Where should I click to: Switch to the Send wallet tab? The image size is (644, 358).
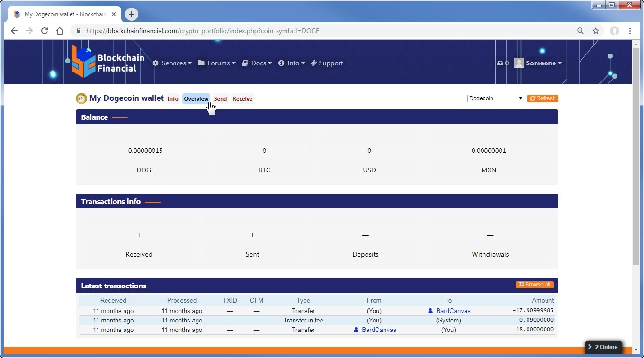pos(220,99)
